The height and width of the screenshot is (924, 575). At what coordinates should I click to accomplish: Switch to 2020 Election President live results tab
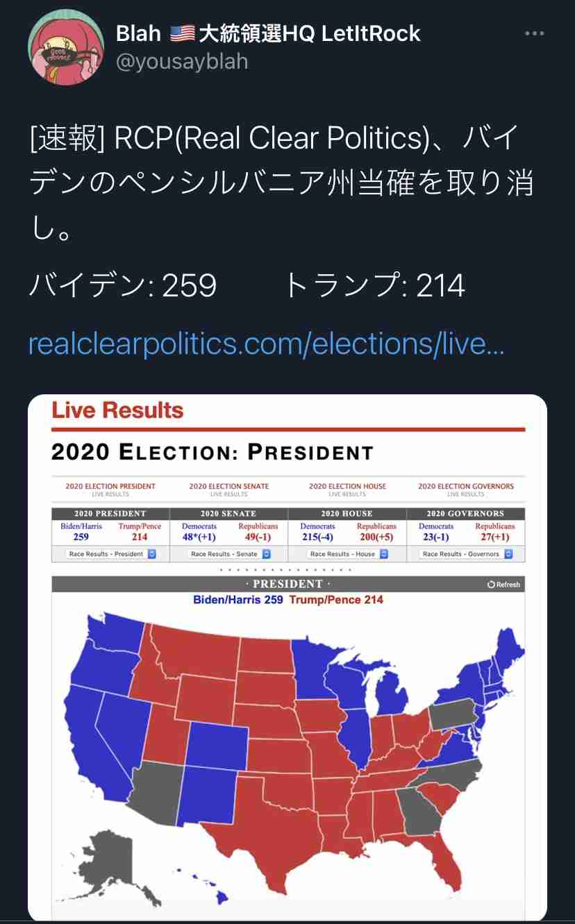click(x=110, y=489)
